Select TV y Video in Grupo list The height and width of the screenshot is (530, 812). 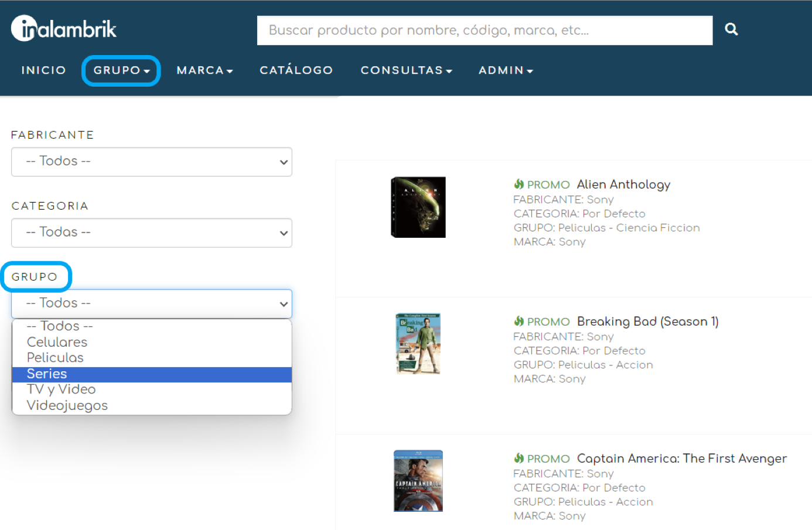[152, 389]
